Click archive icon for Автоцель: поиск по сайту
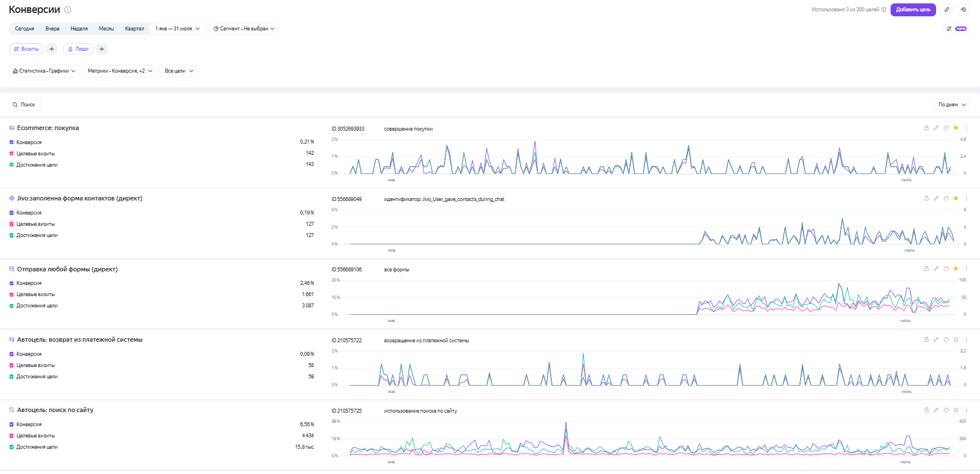980x474 pixels. point(927,410)
